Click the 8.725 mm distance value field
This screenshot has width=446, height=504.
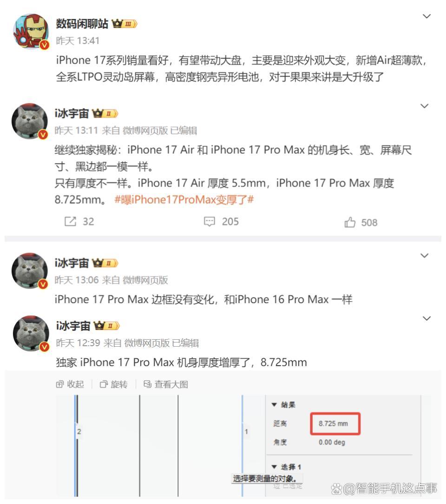click(x=335, y=424)
